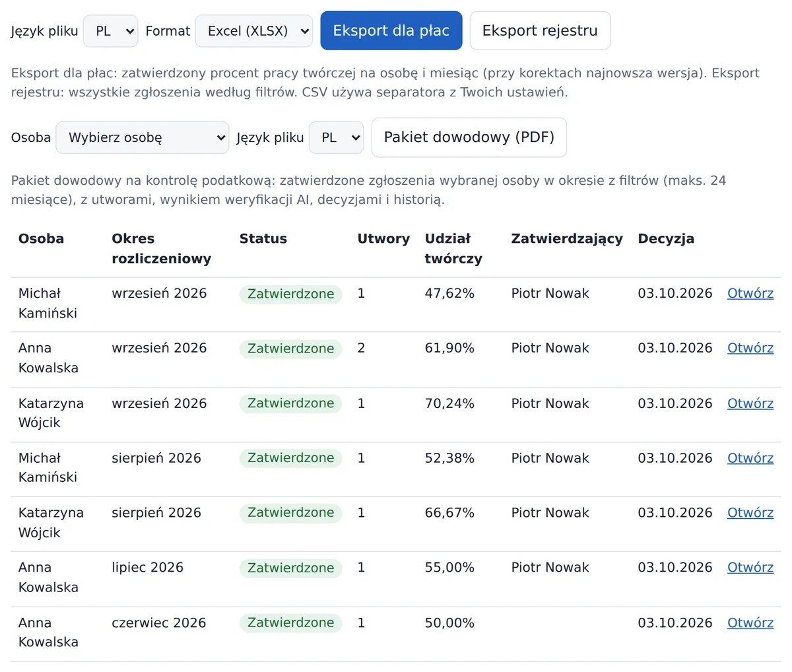792x672 pixels.
Task: Click the Decyzja column header
Action: pos(666,239)
